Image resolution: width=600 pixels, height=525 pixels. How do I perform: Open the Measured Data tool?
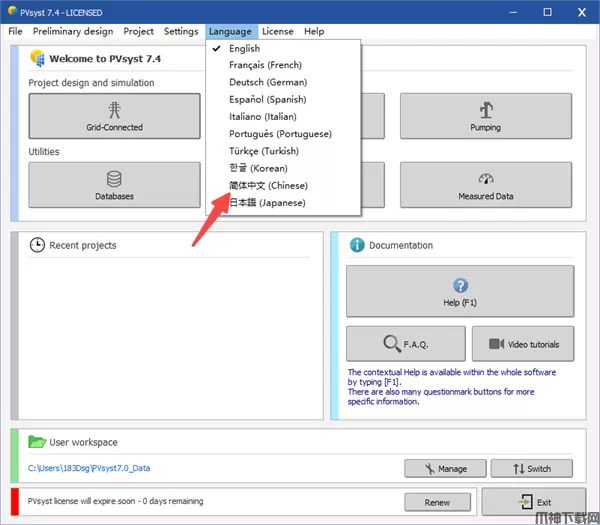point(485,185)
